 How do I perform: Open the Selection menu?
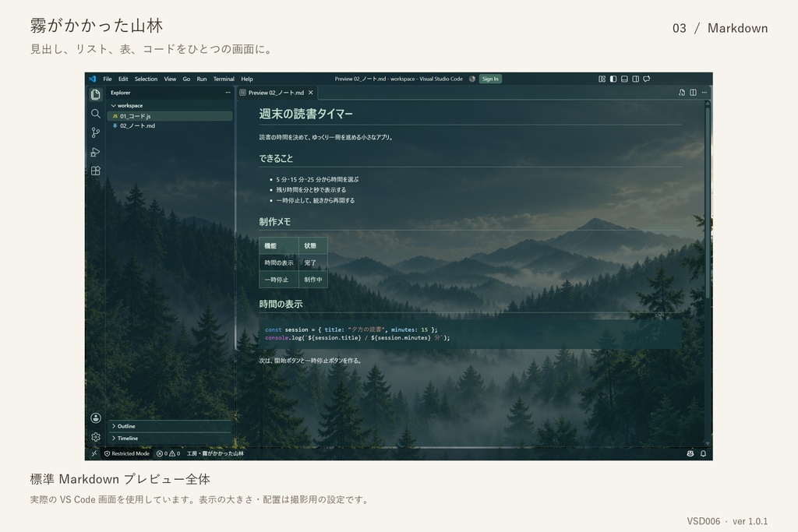[146, 79]
